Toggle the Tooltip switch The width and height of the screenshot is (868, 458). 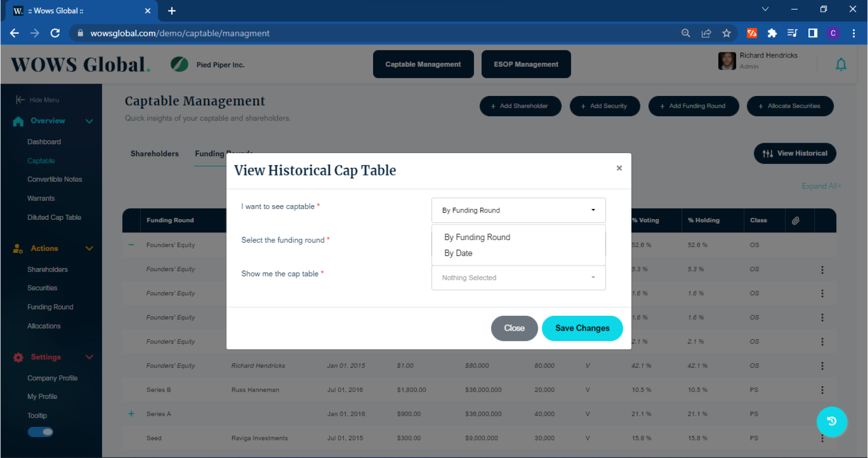(41, 432)
